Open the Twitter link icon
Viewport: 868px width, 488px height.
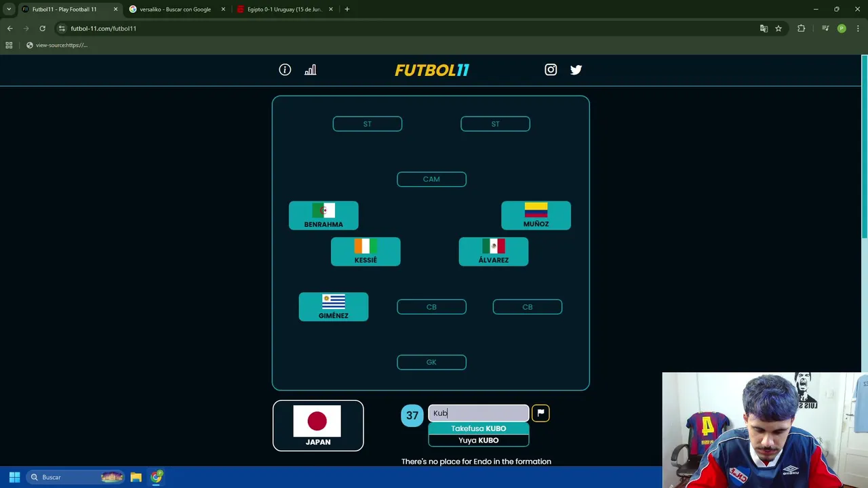576,70
